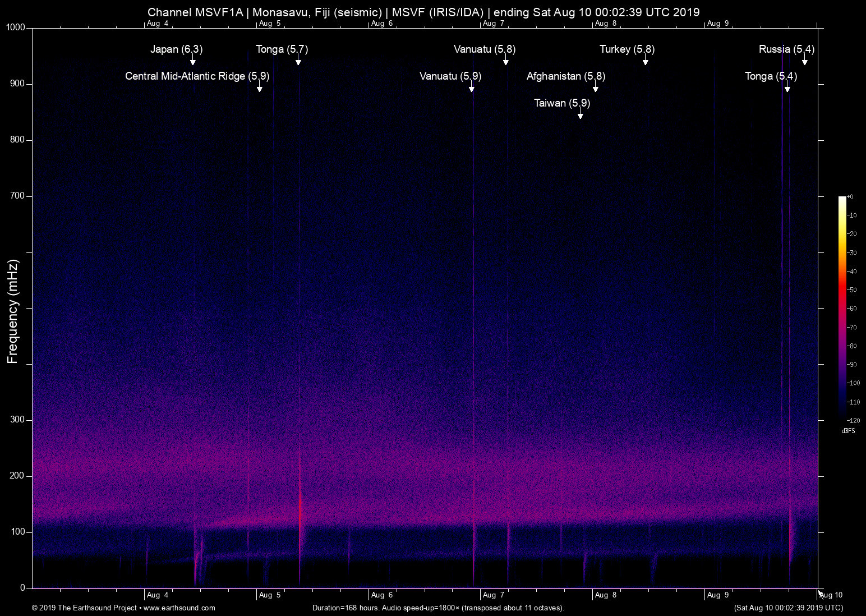Click the Aug 9 label on the top axis

(718, 24)
